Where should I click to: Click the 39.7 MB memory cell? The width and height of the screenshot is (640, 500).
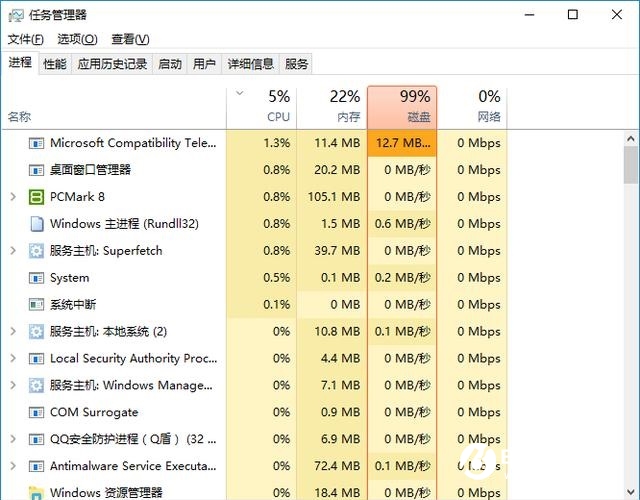click(x=332, y=251)
